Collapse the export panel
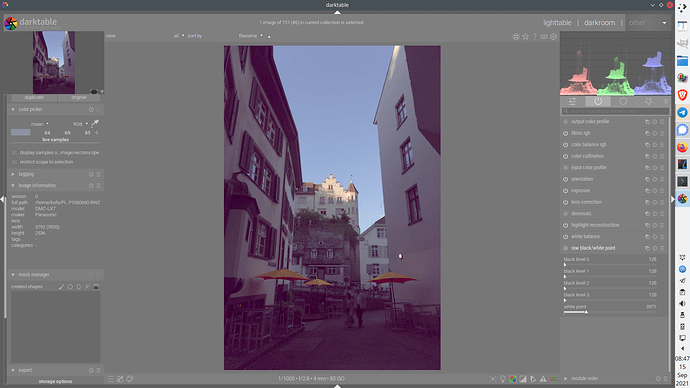Screen dimensions: 690x388 tap(13, 370)
